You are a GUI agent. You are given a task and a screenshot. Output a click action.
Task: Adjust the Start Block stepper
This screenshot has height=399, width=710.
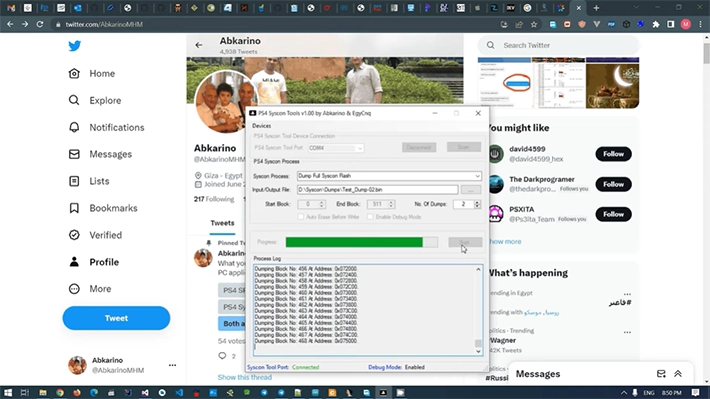click(x=321, y=204)
